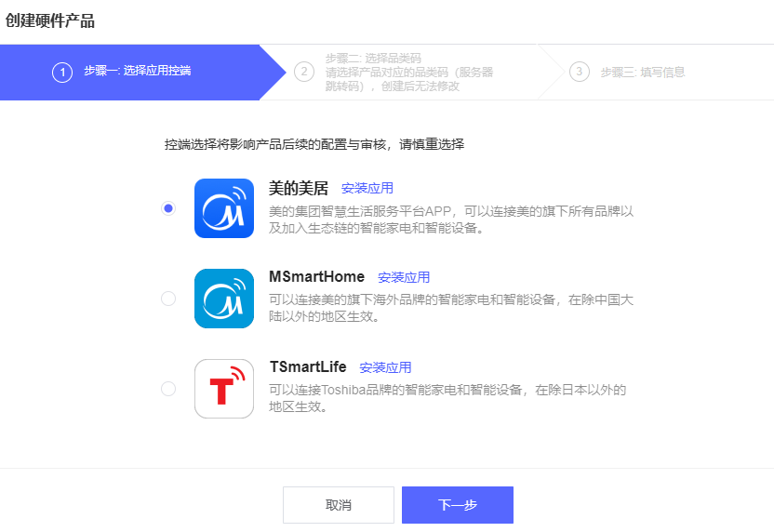Go to step 步骤三: 填写信息
Image resolution: width=774 pixels, height=532 pixels.
(643, 72)
